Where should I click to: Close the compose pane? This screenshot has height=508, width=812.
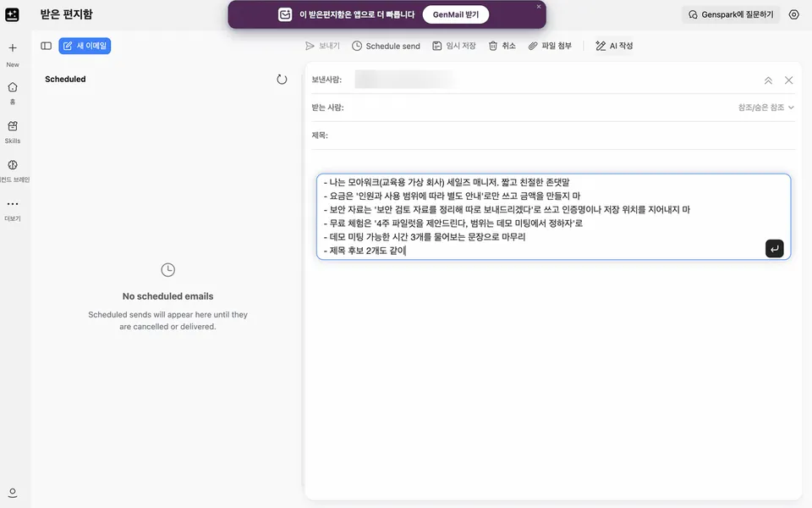click(788, 80)
